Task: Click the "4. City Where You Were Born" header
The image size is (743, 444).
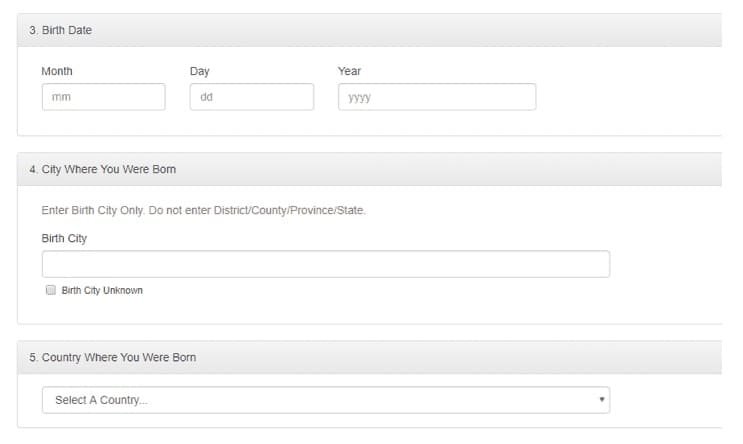Action: pyautogui.click(x=103, y=169)
